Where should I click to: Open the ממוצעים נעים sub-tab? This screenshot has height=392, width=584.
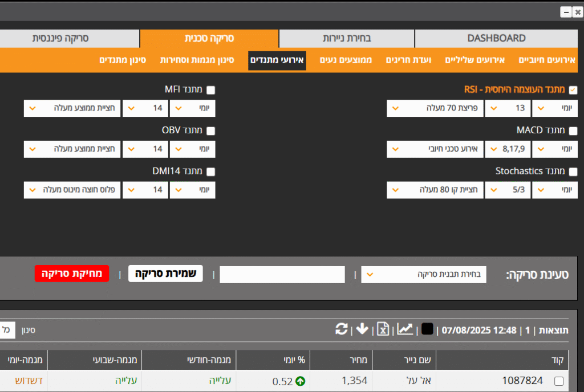pos(346,60)
